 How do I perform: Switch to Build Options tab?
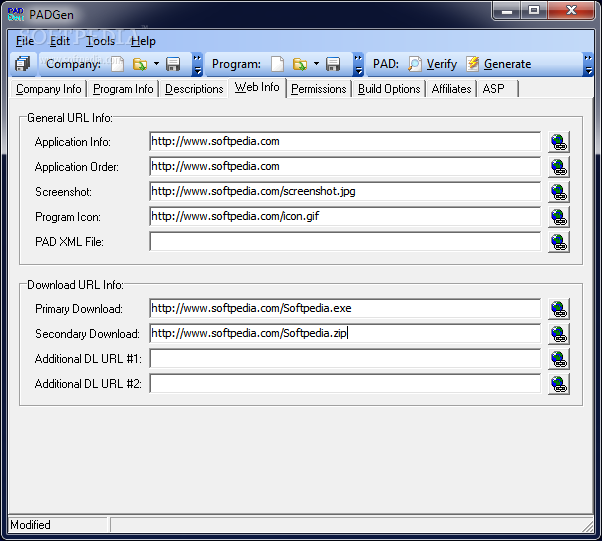pyautogui.click(x=389, y=89)
